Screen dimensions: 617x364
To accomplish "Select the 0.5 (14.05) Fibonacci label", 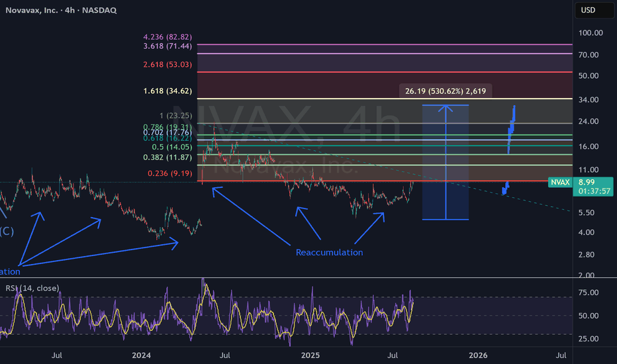I will 172,147.
